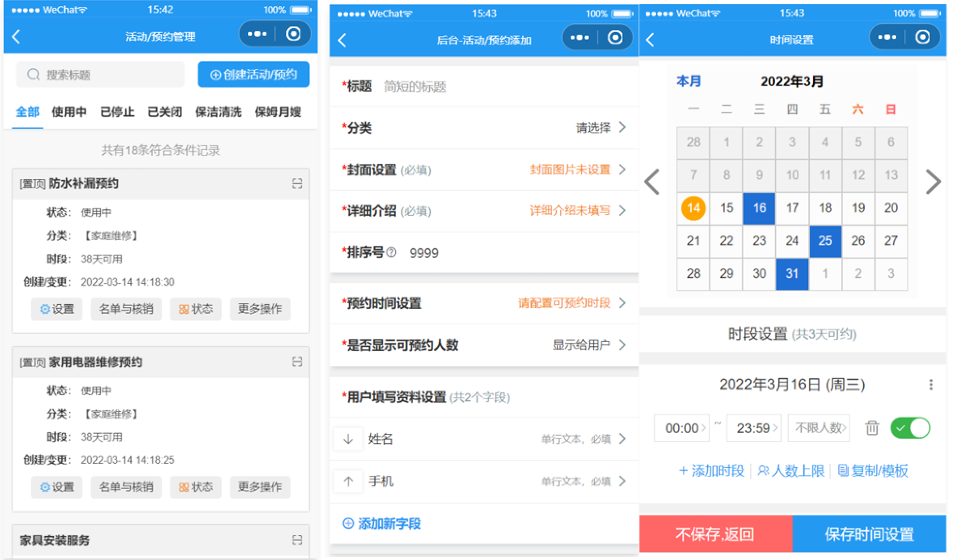
Task: Show previous month in calendar
Action: tap(652, 182)
